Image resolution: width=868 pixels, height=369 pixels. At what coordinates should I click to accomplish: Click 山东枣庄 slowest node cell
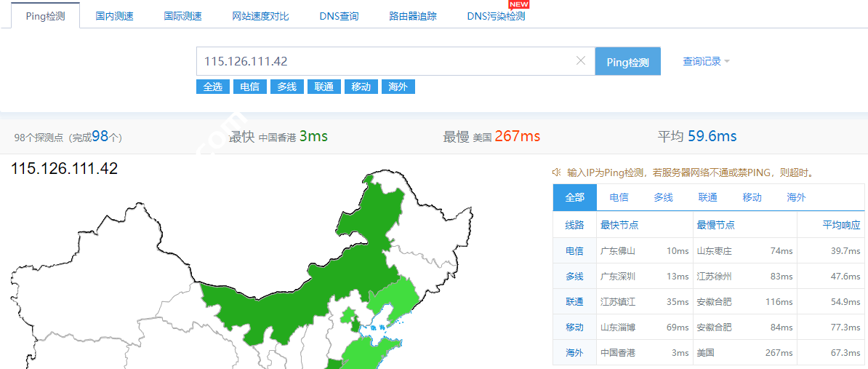(x=714, y=251)
